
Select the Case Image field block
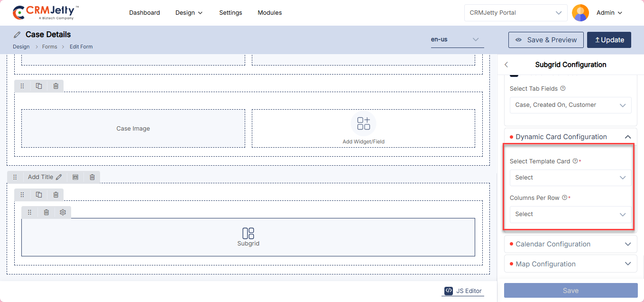[x=133, y=129]
